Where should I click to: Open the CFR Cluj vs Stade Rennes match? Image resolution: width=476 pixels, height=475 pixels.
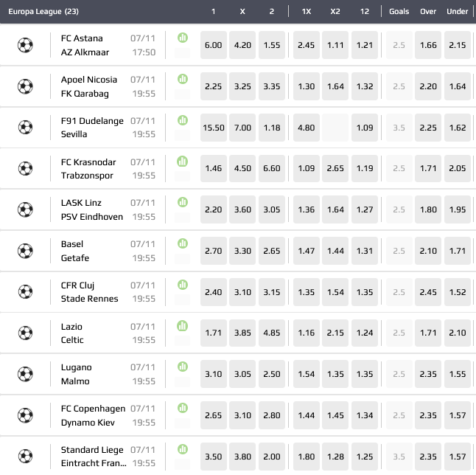tap(88, 292)
